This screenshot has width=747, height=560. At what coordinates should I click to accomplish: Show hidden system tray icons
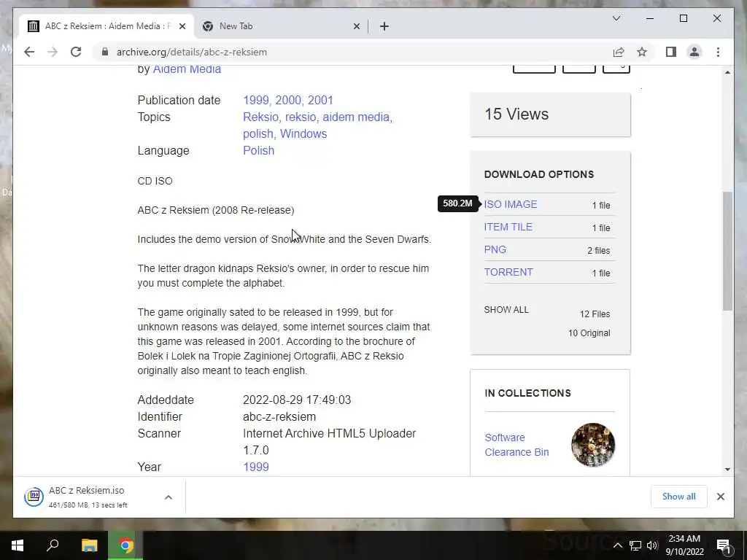(x=617, y=545)
